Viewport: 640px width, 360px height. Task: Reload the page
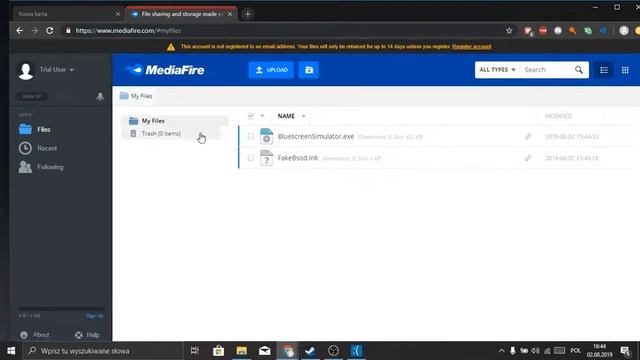click(49, 31)
